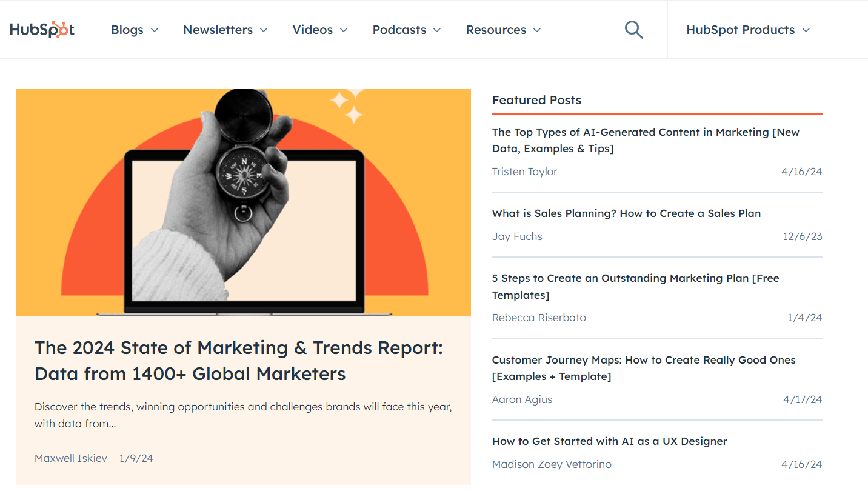868x494 pixels.
Task: Click the HubSpot logo
Action: (42, 30)
